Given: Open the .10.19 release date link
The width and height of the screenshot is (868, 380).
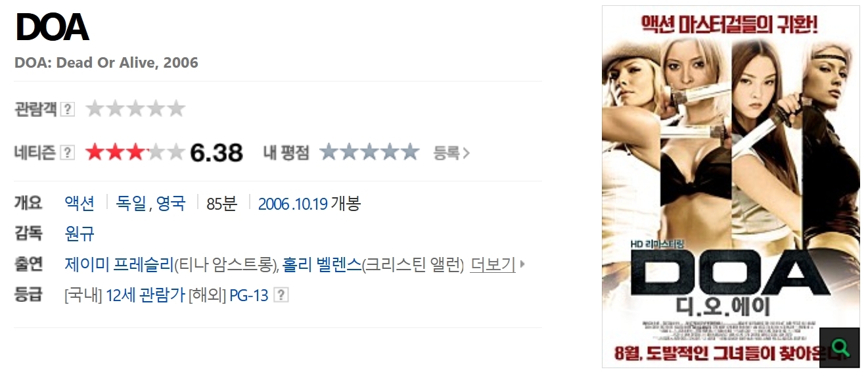Looking at the screenshot, I should (309, 203).
